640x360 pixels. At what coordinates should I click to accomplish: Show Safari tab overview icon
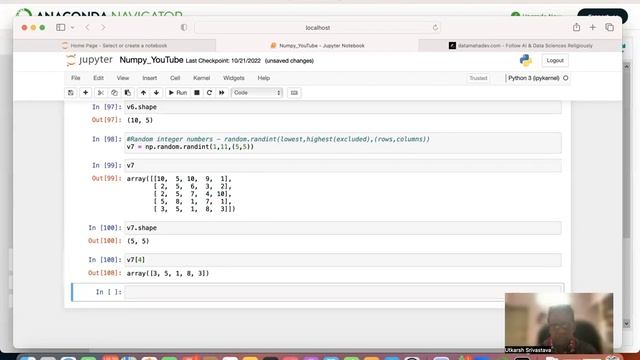(x=609, y=27)
